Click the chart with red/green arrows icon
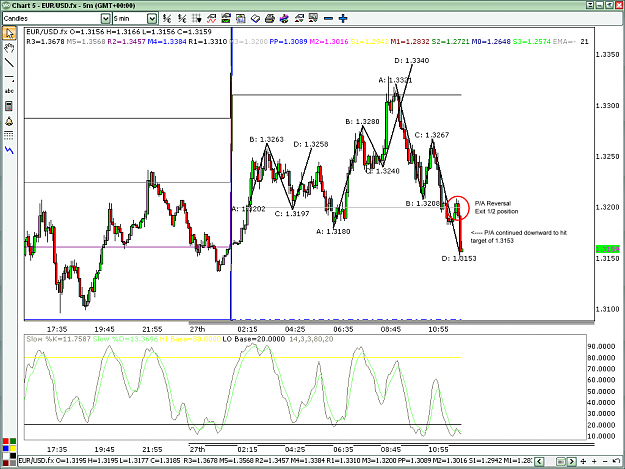 (x=299, y=18)
